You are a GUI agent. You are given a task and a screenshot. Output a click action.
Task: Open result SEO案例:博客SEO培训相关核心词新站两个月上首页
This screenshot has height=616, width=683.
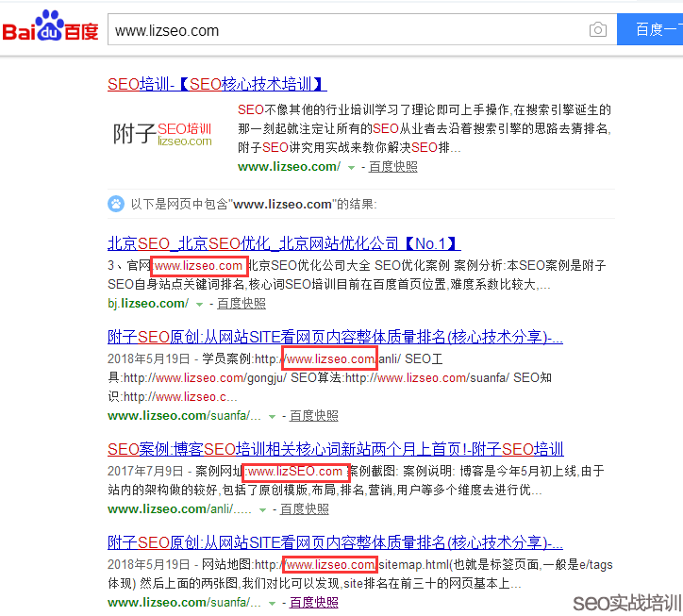click(x=336, y=449)
